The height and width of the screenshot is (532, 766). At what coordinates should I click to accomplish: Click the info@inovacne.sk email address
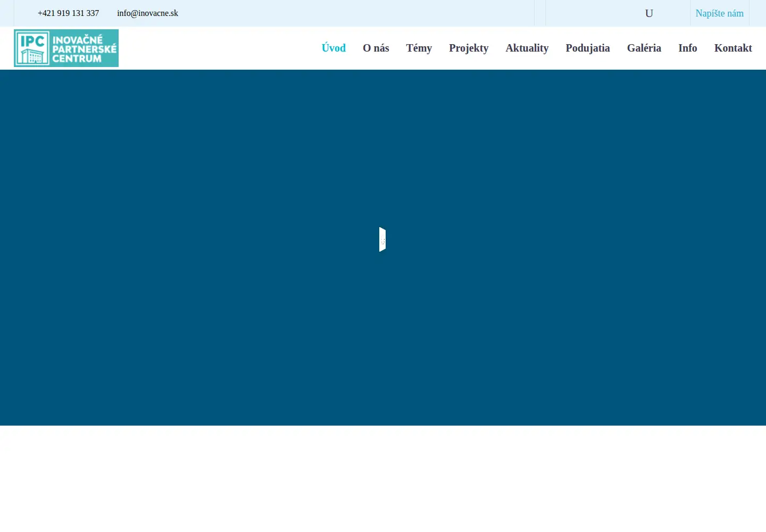point(147,13)
